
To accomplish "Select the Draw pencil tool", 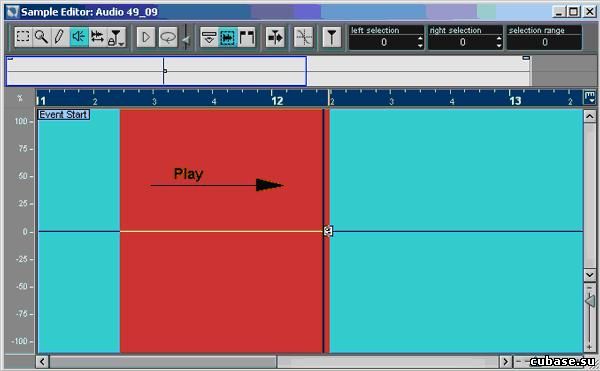I will point(60,37).
